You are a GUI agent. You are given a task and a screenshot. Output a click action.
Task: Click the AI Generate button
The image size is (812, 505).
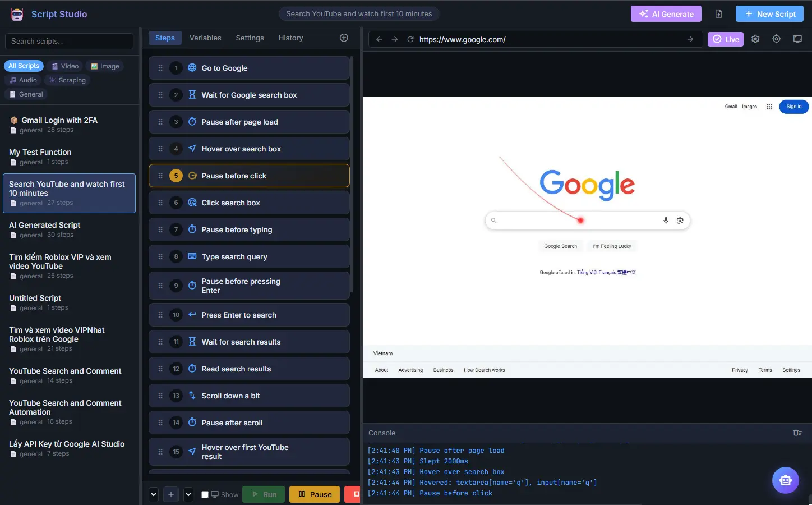[x=666, y=14]
